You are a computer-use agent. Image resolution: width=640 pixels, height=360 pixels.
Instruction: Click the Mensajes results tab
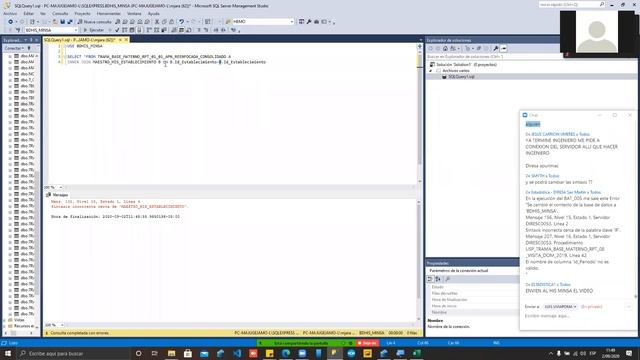(58, 195)
